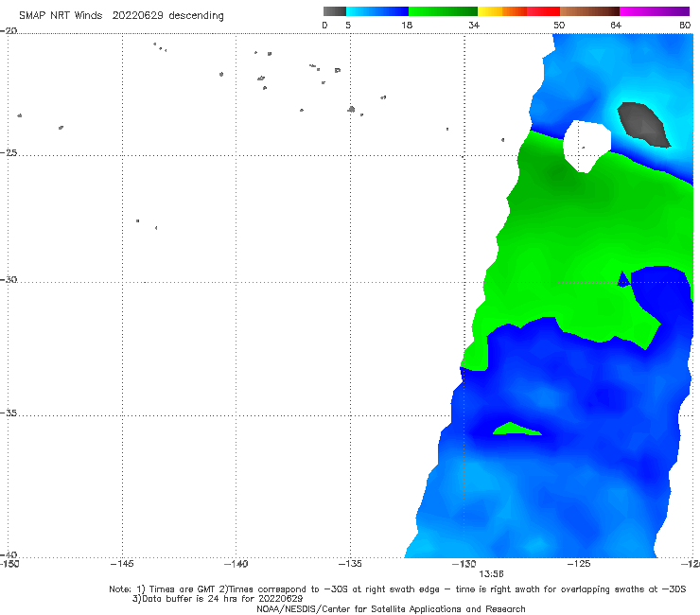700x615 pixels.
Task: Click the latitude label '-25'
Action: (x=9, y=152)
